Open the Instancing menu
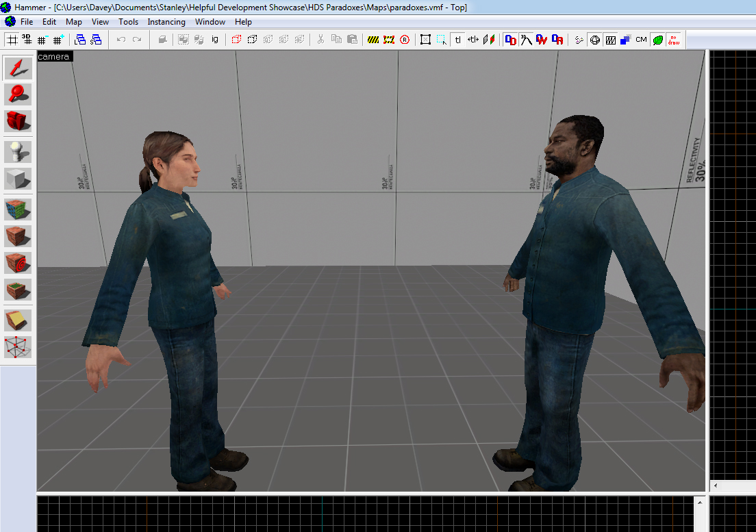Screen dimensions: 756x532 click(x=166, y=22)
